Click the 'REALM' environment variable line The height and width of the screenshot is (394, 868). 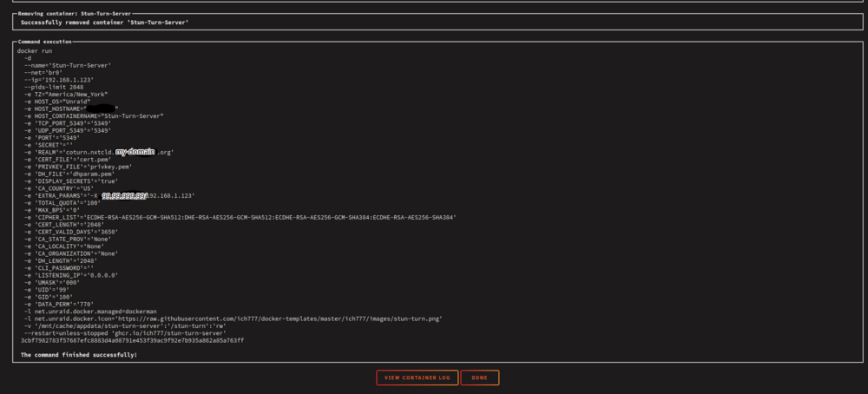[99, 152]
